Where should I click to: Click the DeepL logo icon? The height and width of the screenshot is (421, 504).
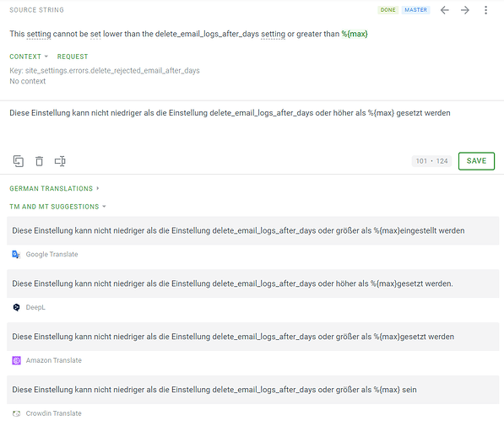click(x=16, y=307)
